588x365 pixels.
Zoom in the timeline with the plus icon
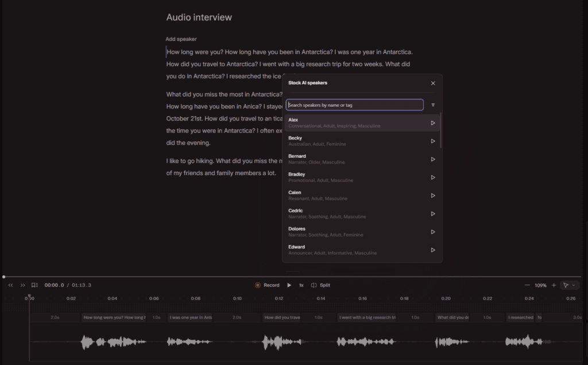click(554, 285)
